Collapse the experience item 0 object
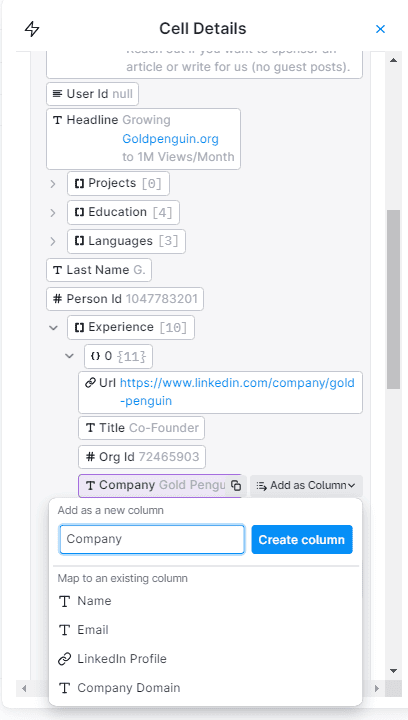408x720 pixels. pos(70,356)
